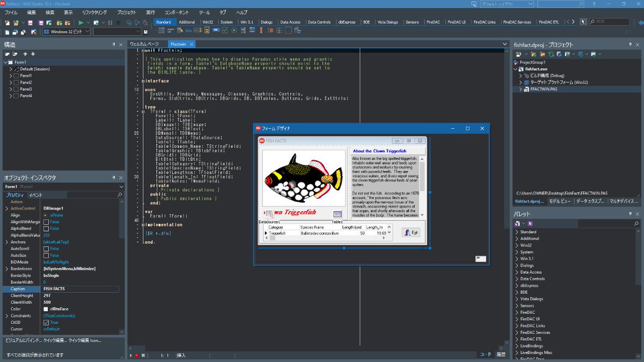Run the application with the green Run icon

(x=82, y=22)
